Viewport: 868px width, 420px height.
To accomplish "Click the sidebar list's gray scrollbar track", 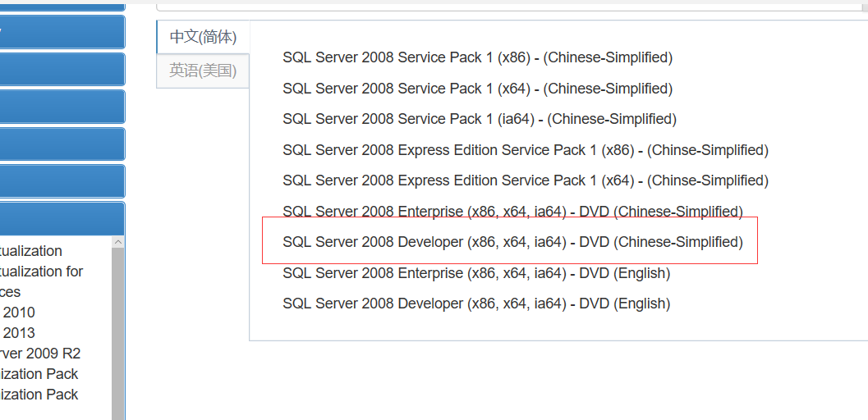I will tap(118, 345).
